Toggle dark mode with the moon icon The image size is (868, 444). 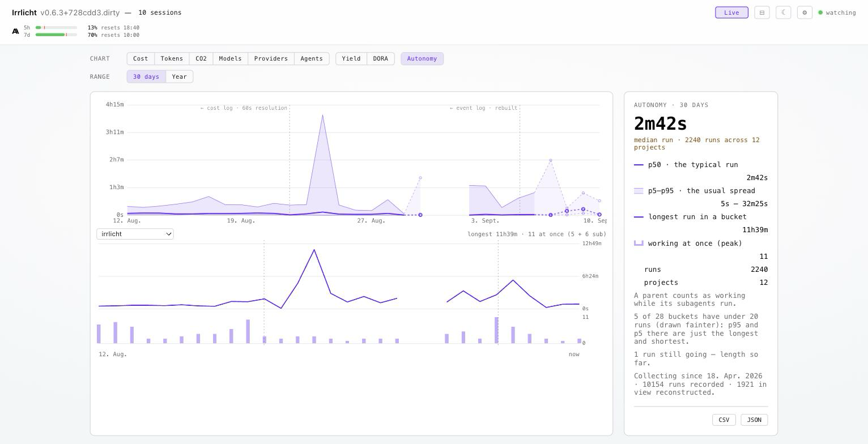[x=783, y=12]
